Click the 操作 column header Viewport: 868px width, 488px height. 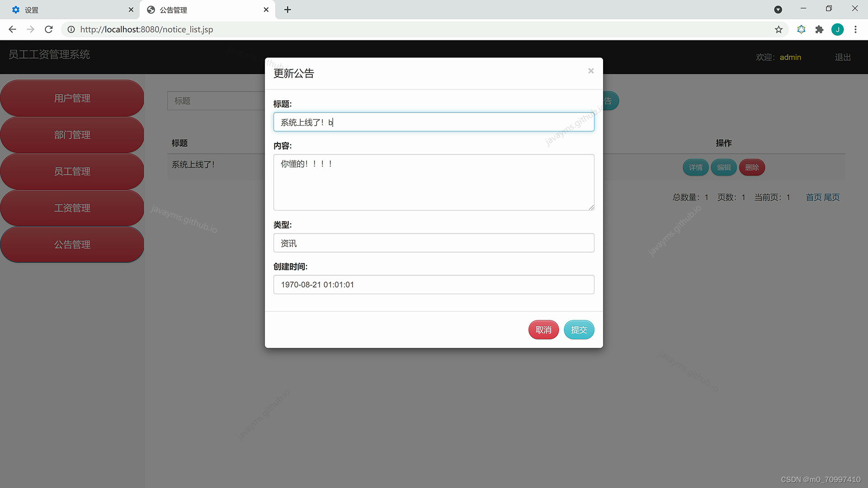pos(723,143)
